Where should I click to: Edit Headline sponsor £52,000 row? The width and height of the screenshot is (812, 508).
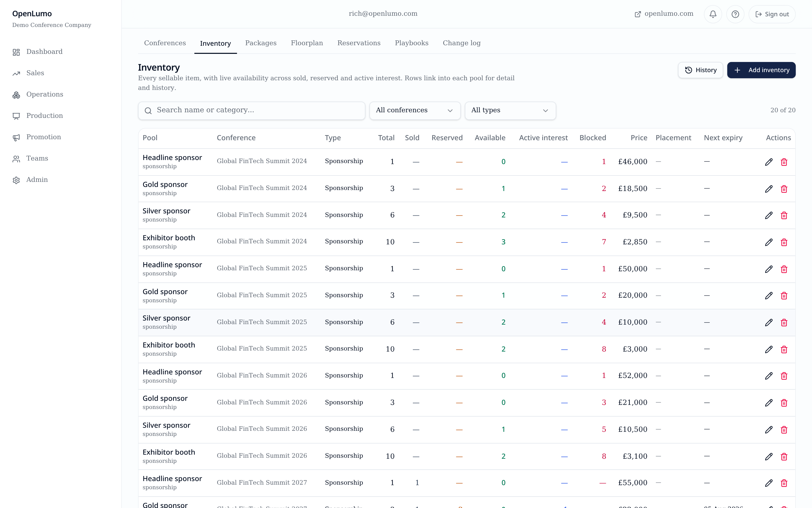pyautogui.click(x=769, y=376)
